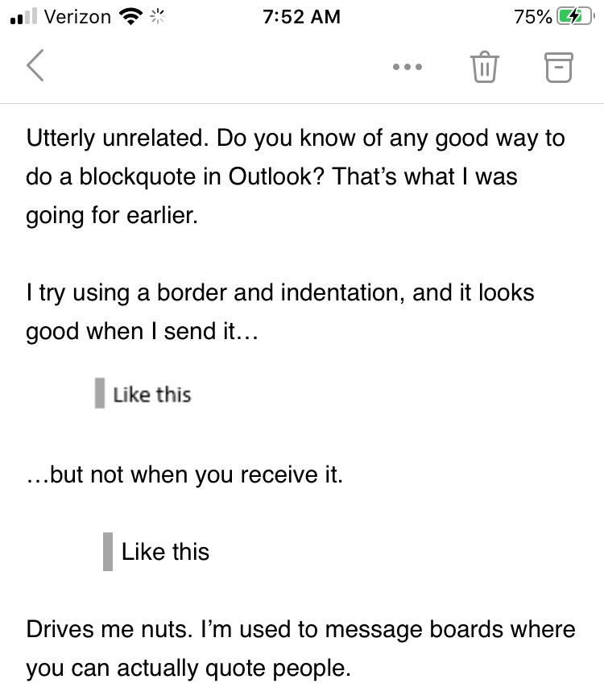Tap the 7:52 AM clock
Viewport: 604px width, 700px height.
pos(302,17)
